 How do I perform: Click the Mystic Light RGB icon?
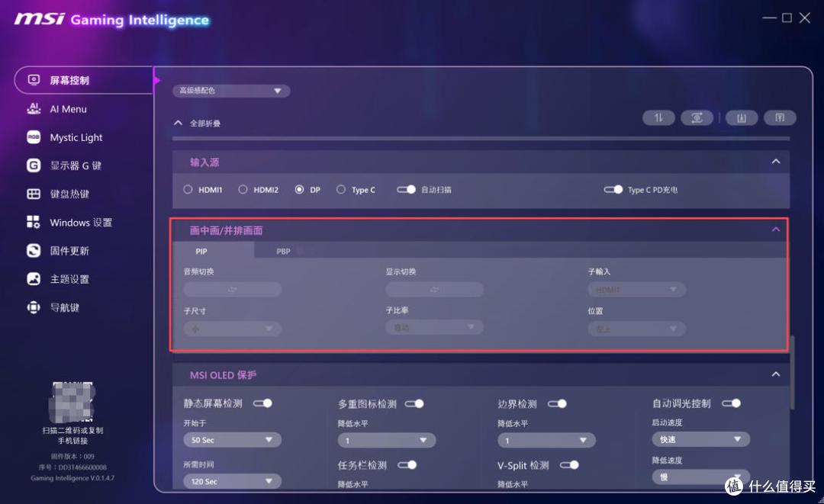pos(34,137)
